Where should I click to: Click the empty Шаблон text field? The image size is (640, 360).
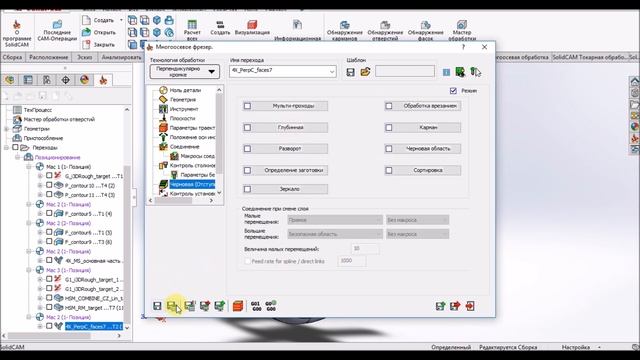tap(405, 71)
